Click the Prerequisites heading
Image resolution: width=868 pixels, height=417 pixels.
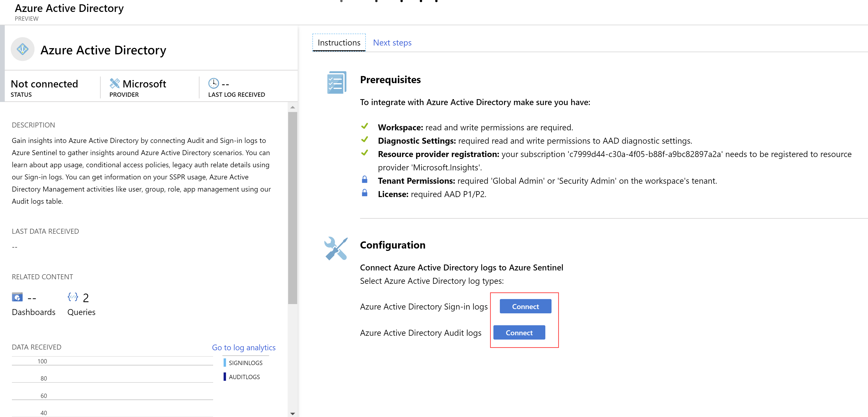[390, 80]
